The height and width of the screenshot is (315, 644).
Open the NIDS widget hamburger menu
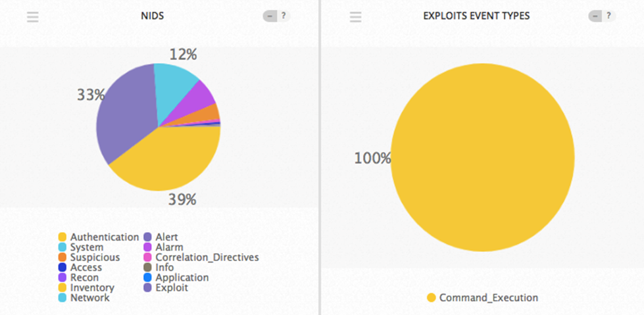tap(32, 17)
